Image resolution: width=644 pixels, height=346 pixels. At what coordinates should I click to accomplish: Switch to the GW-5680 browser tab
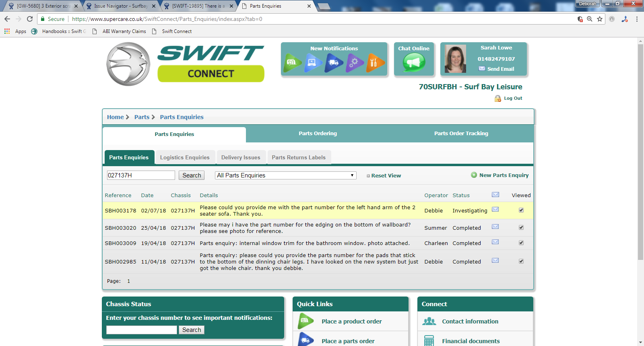(x=43, y=6)
